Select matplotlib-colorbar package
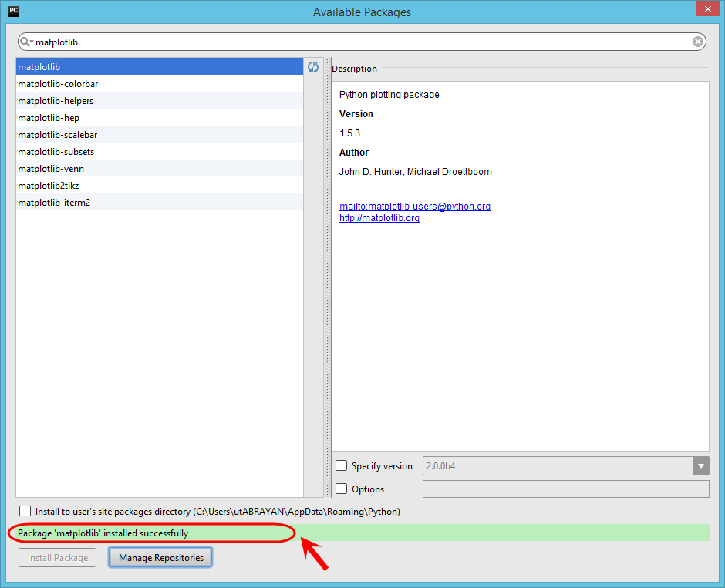Screen dimensions: 725x588 point(160,83)
